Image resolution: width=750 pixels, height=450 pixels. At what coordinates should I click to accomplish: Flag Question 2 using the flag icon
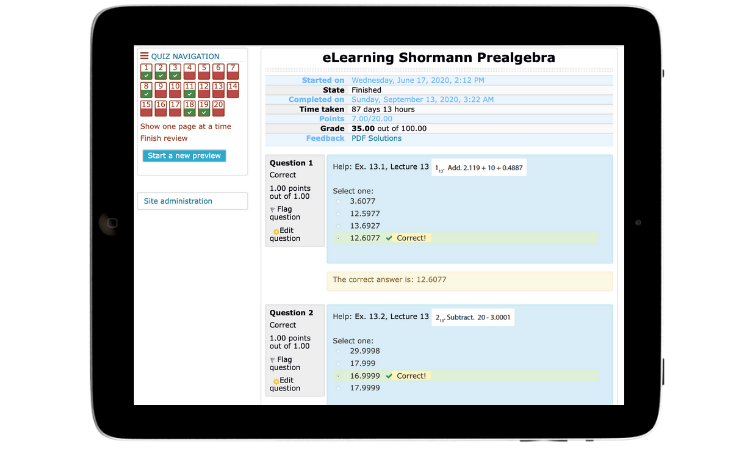[273, 359]
